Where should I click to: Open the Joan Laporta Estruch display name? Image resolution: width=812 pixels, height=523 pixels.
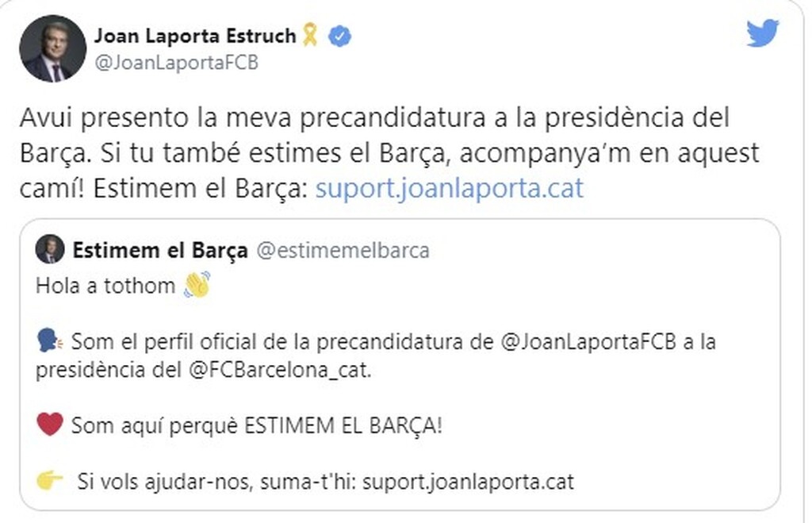[195, 36]
